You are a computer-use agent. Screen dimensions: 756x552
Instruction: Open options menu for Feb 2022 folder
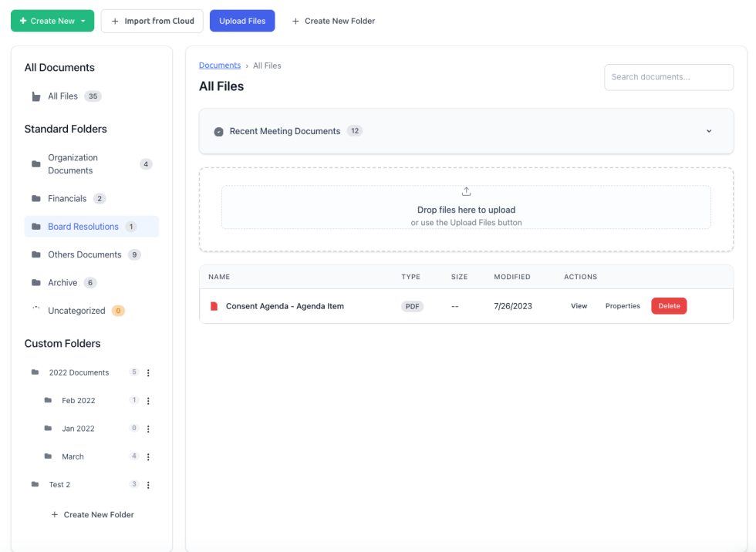pos(148,401)
